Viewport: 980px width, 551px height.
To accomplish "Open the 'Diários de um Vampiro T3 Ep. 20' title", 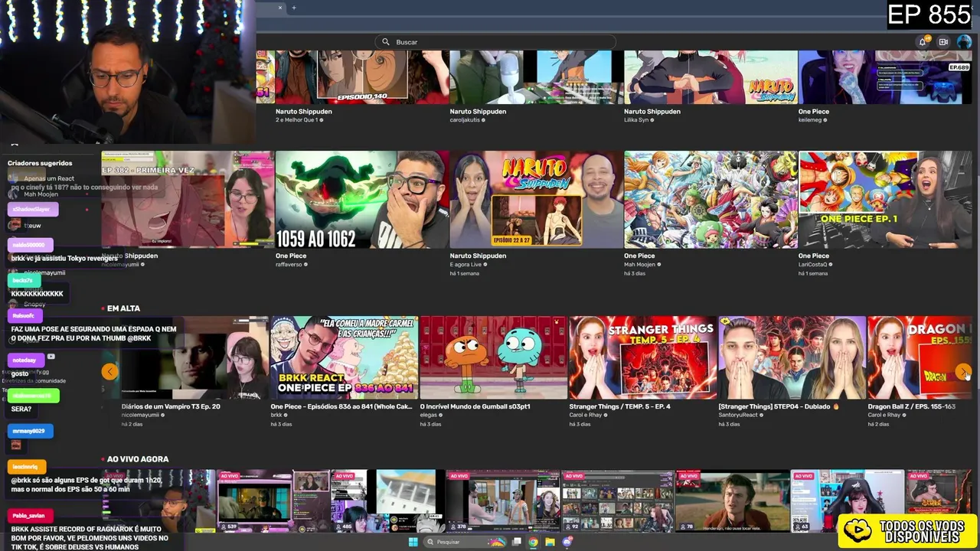I will (171, 406).
